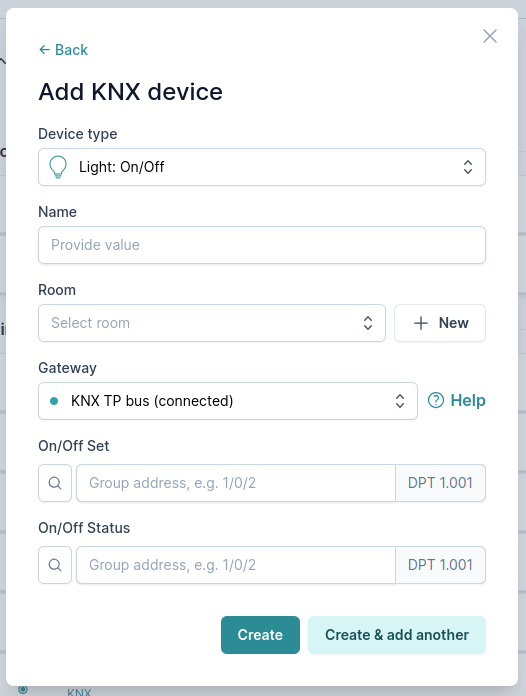This screenshot has height=696, width=526.
Task: Go back using the Back link
Action: [63, 50]
